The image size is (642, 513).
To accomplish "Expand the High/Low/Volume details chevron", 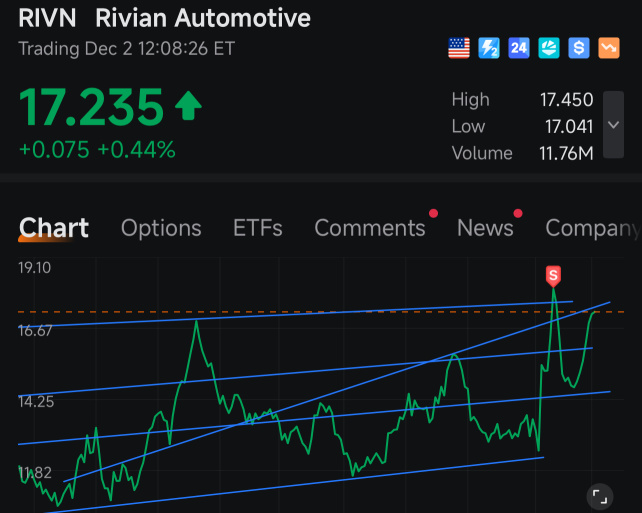I will (x=613, y=124).
